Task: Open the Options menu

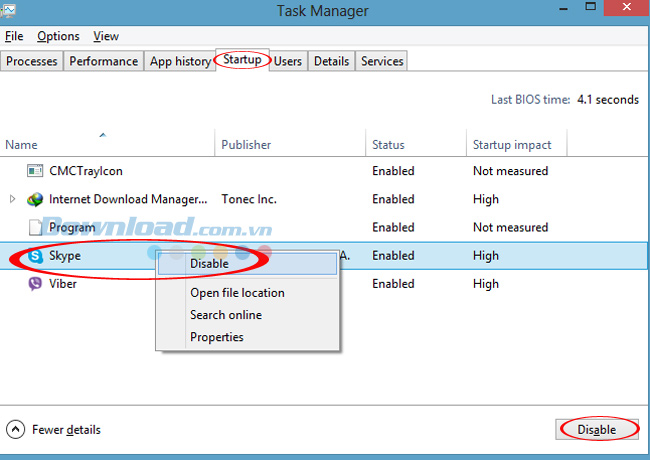Action: point(58,36)
